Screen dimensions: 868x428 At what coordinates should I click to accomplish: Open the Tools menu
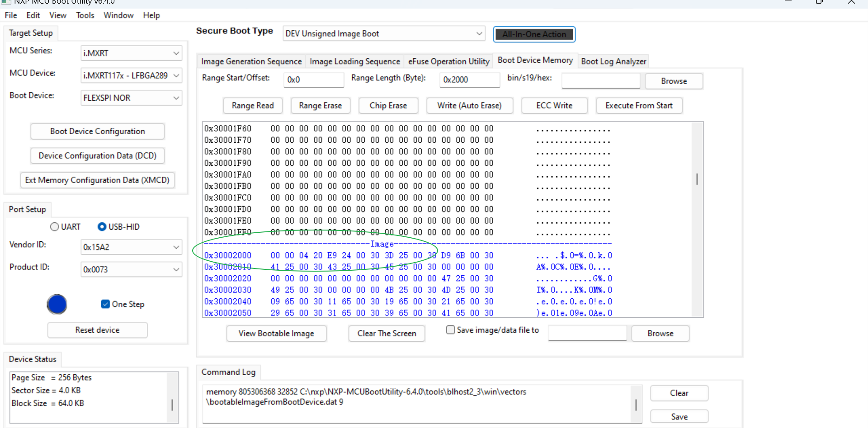(85, 15)
